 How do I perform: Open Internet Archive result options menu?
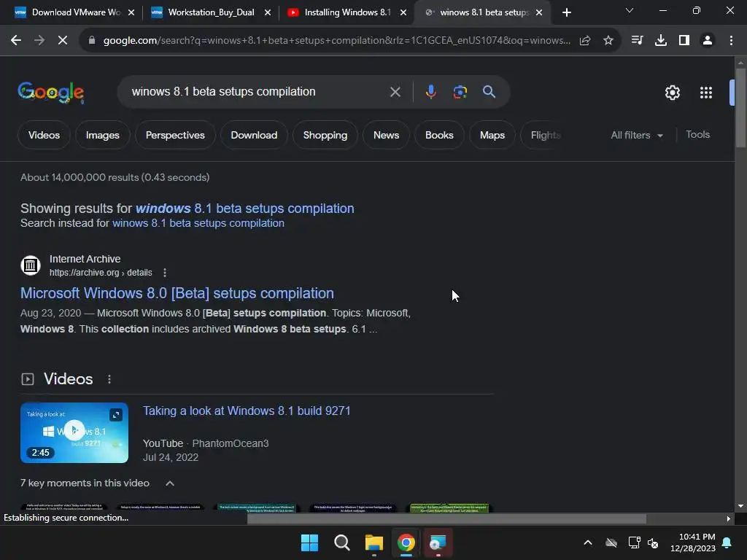tap(165, 273)
